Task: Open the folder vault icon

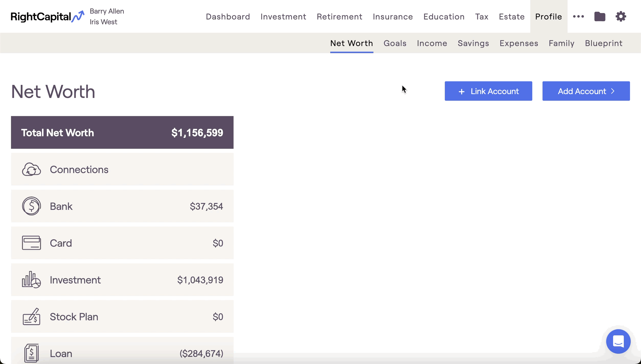Action: (600, 16)
